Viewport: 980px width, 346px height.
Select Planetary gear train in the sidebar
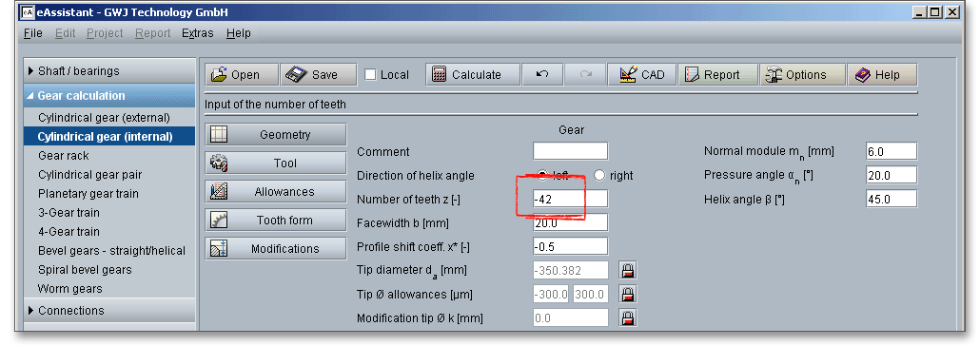88,194
